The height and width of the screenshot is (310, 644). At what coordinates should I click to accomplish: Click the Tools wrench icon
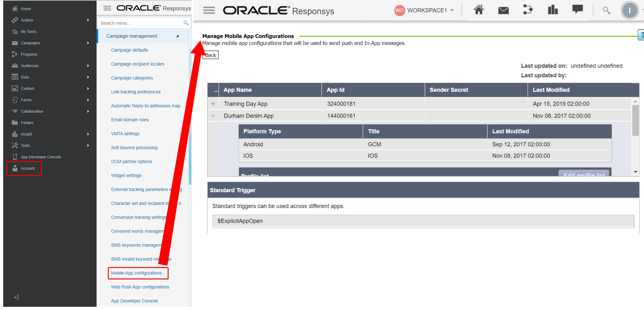[15, 145]
